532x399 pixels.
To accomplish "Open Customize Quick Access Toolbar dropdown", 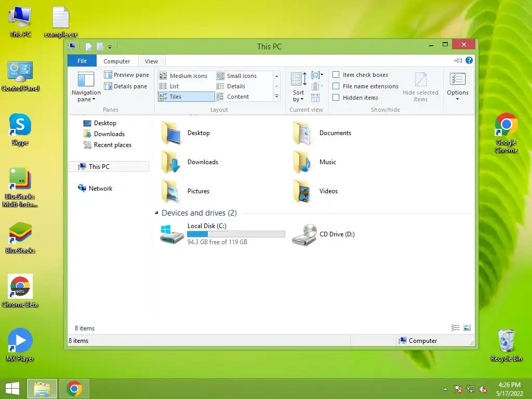I will pyautogui.click(x=110, y=47).
